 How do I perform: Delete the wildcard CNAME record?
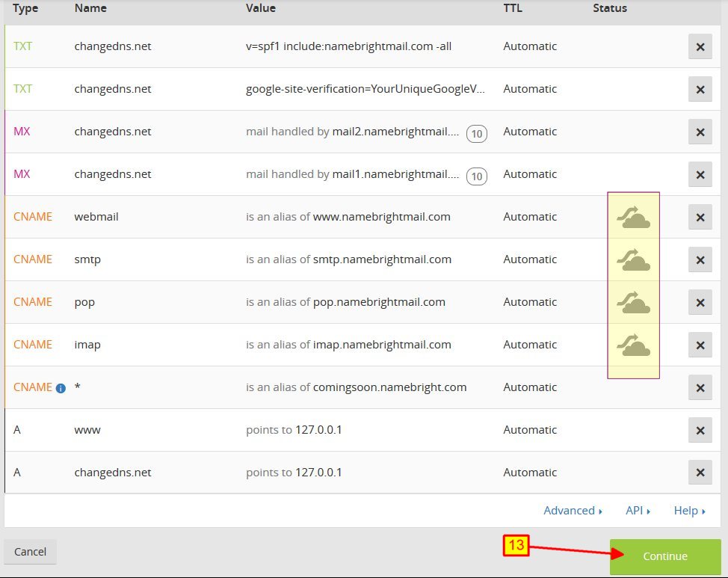tap(700, 387)
